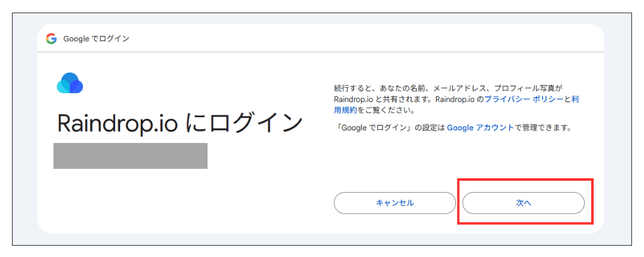Click the "Raindrop.io にログイン" heading
The width and height of the screenshot is (644, 257).
click(180, 123)
